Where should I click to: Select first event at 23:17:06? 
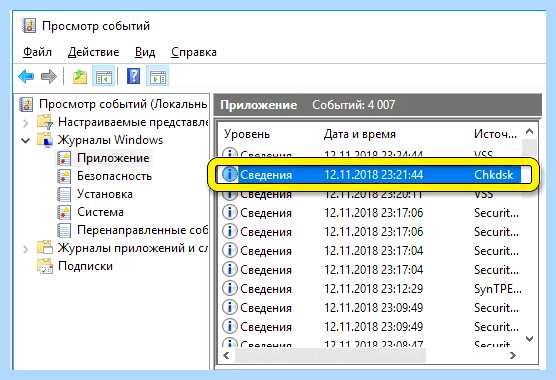coord(371,213)
